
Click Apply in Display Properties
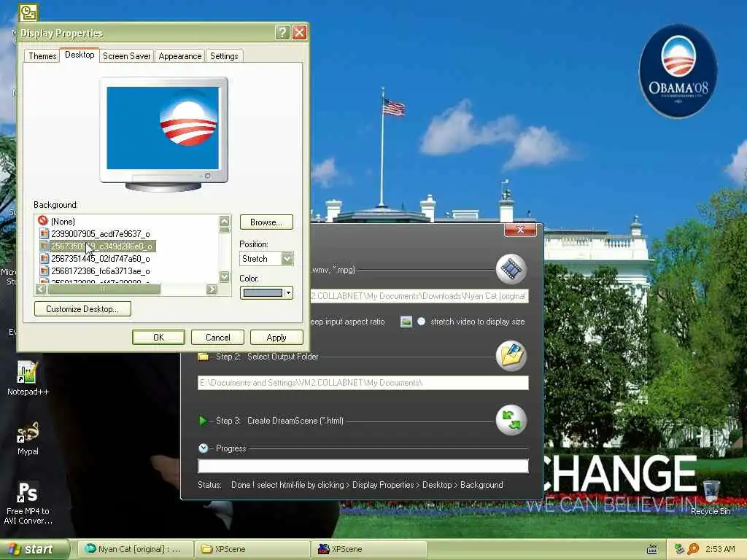276,337
